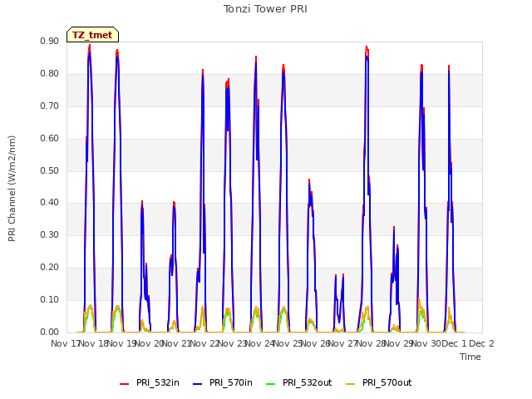Click the 0.70 y-axis tick value

click(x=50, y=106)
